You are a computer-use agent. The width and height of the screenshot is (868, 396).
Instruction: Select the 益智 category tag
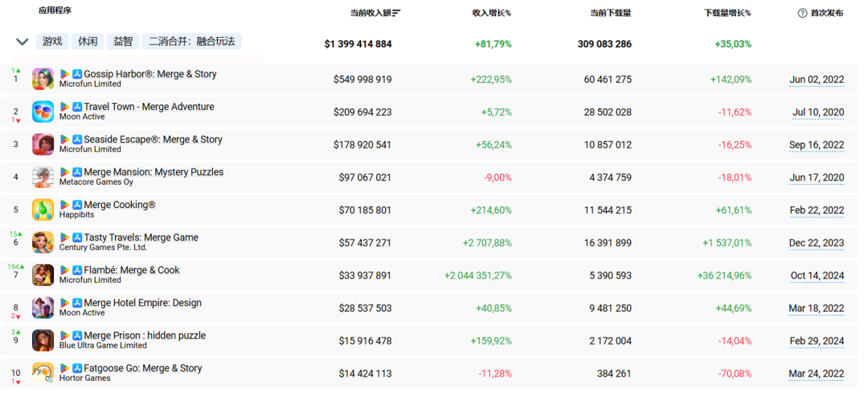tap(123, 42)
